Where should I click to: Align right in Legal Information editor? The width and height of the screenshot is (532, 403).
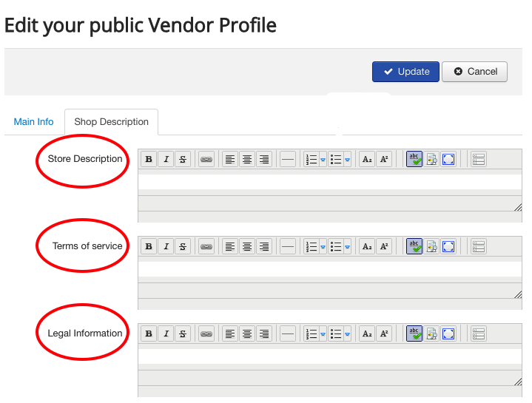coord(264,333)
